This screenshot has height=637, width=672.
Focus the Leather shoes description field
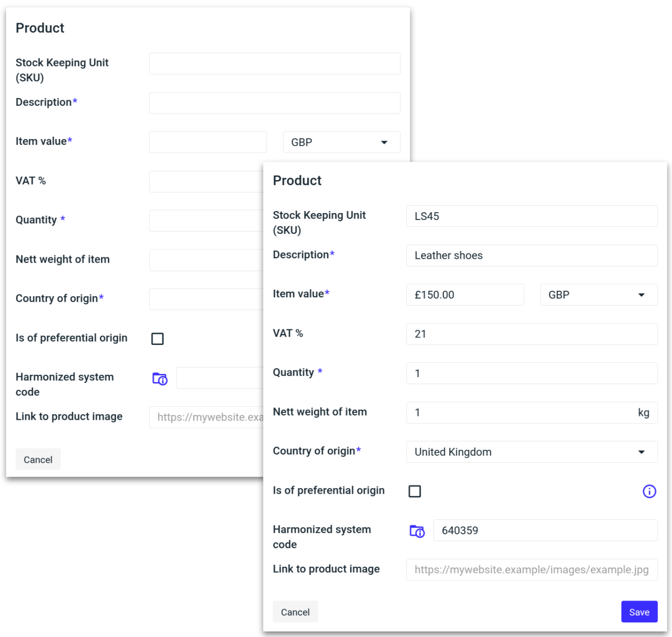531,255
